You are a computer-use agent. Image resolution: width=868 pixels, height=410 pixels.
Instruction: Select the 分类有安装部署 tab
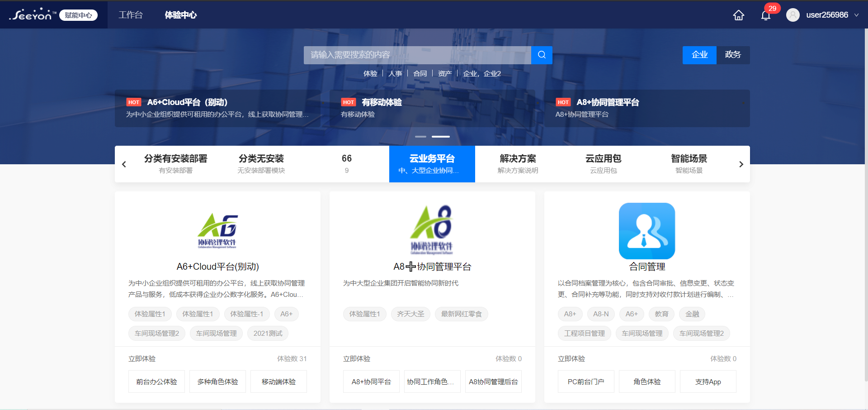175,164
